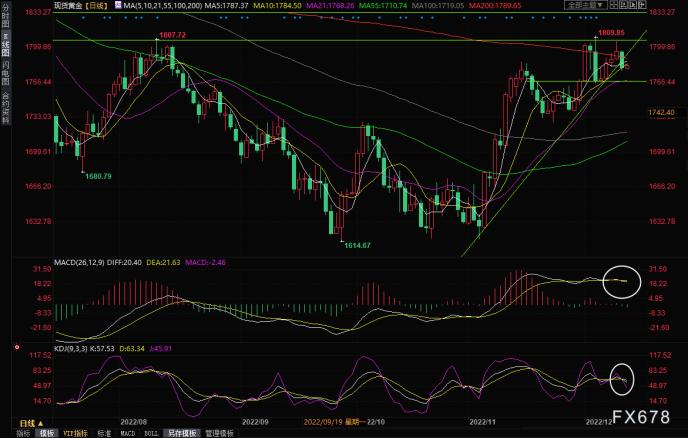The image size is (688, 438).
Task: Switch to the 分时图 side tab
Action: 6,16
